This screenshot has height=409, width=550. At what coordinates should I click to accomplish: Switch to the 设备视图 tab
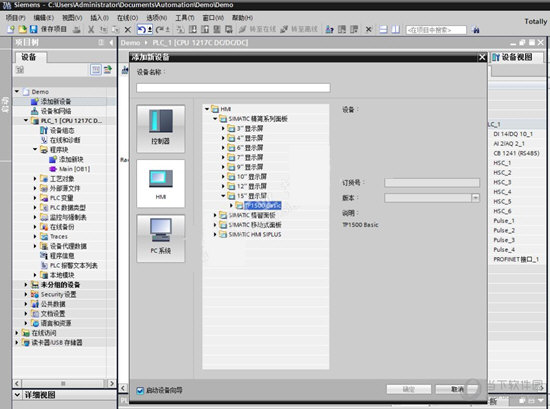[x=513, y=57]
